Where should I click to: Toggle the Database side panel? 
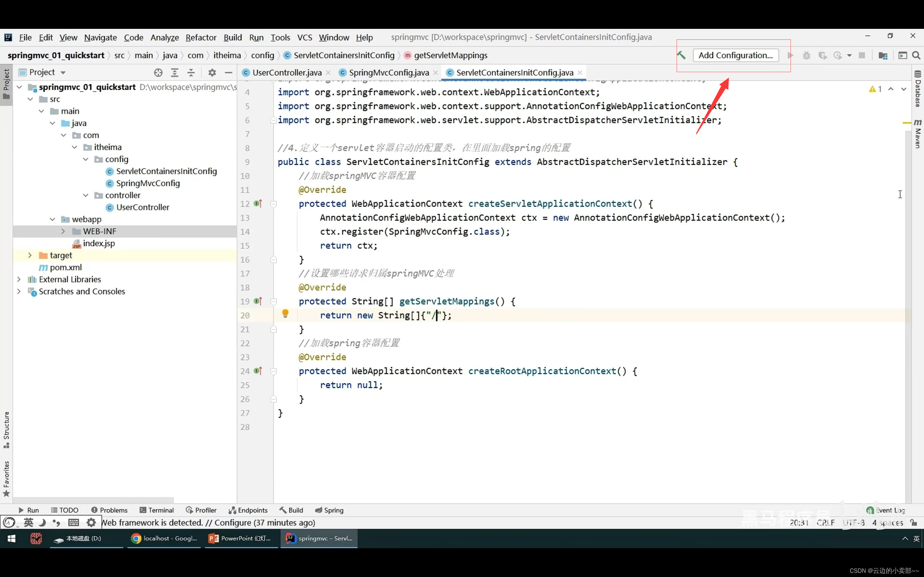click(918, 88)
